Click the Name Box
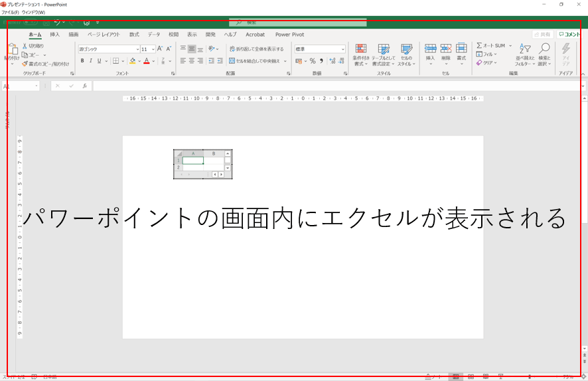This screenshot has height=381, width=588. (21, 86)
